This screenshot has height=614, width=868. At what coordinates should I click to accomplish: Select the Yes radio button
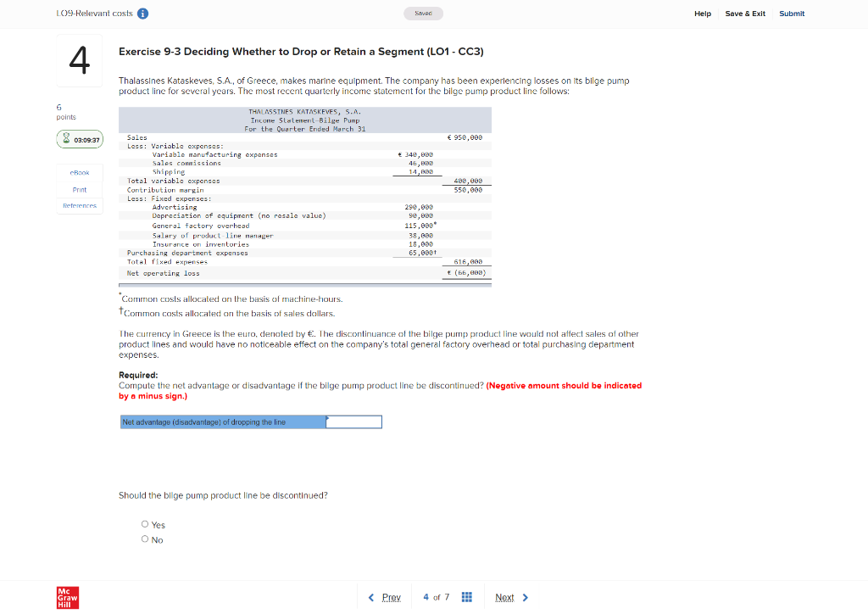coord(145,524)
